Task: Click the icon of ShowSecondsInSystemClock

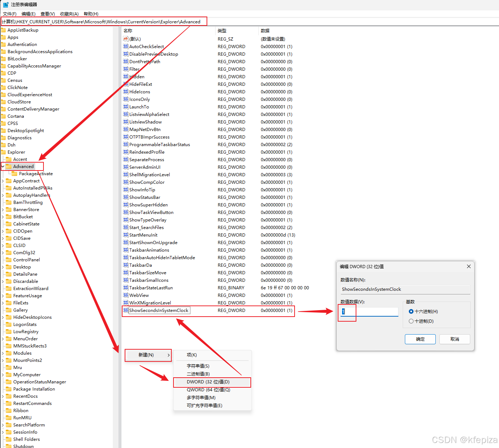Action: pos(126,310)
